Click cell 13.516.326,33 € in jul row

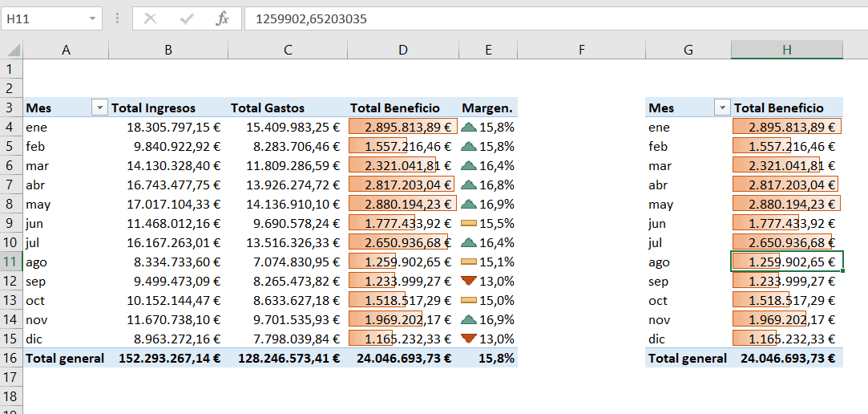pos(288,242)
